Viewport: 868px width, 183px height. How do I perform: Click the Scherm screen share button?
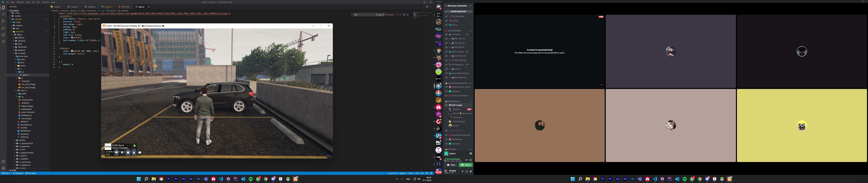tap(466, 165)
